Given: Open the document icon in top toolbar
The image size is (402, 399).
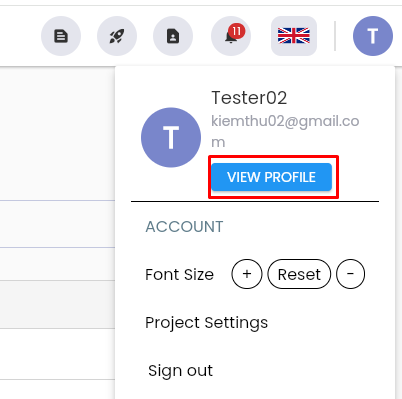Looking at the screenshot, I should [x=61, y=36].
